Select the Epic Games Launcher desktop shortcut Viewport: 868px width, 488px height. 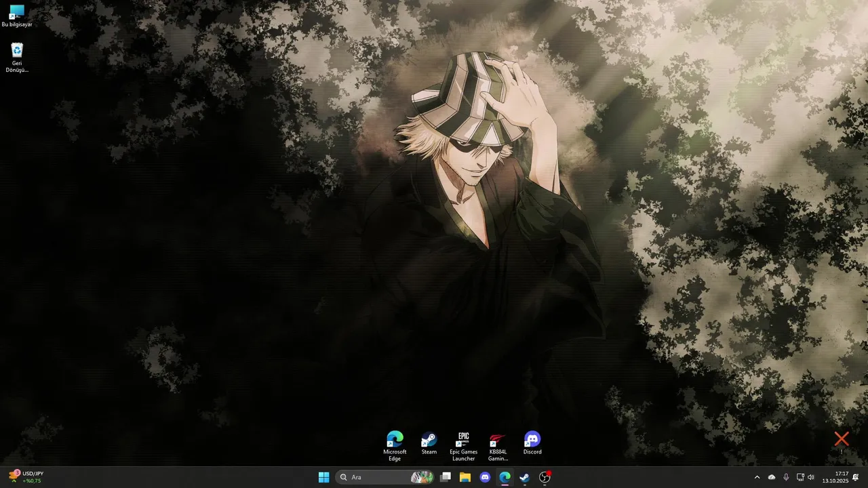point(464,446)
